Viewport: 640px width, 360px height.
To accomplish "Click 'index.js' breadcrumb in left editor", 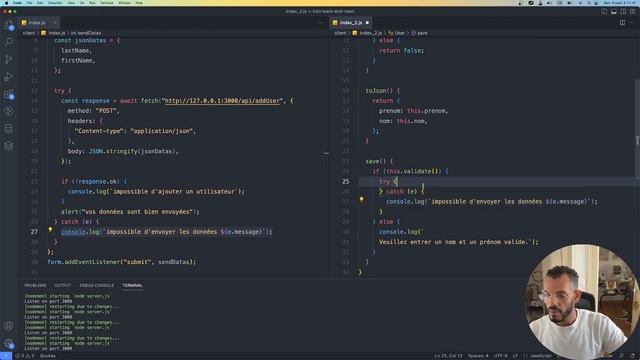I will 57,33.
